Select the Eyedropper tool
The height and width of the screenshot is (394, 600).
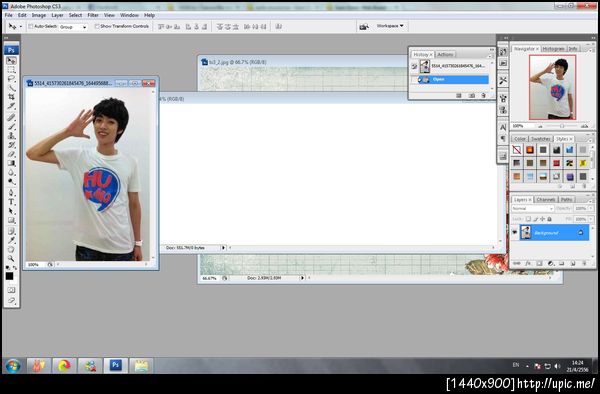point(11,241)
